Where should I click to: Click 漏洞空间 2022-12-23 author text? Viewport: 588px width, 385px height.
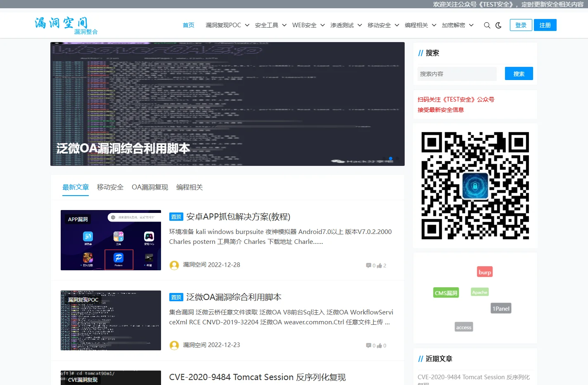click(211, 345)
